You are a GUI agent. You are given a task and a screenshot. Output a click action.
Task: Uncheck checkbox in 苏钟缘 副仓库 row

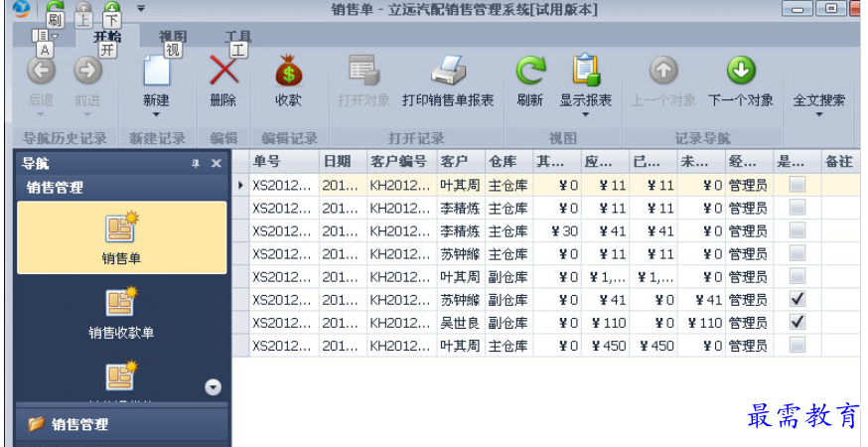(797, 299)
